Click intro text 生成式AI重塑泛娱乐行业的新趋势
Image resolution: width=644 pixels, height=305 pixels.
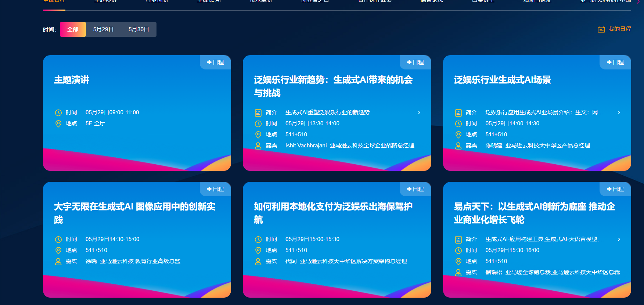[x=327, y=112]
